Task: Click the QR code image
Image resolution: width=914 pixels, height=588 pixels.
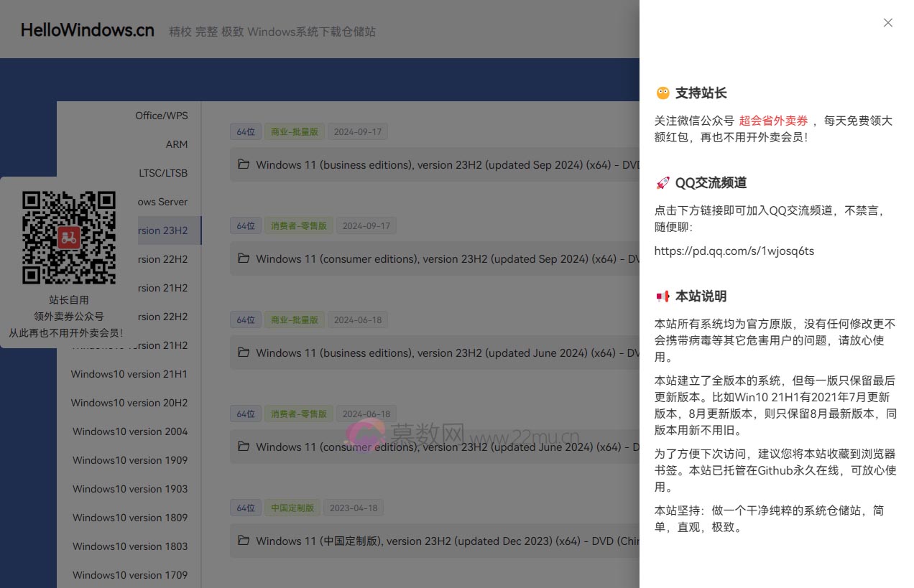Action: click(x=69, y=238)
